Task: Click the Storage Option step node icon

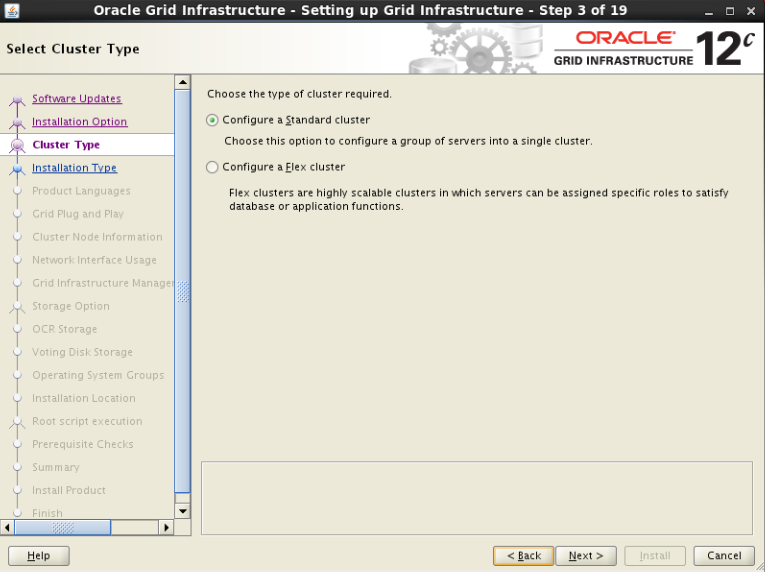Action: (18, 307)
